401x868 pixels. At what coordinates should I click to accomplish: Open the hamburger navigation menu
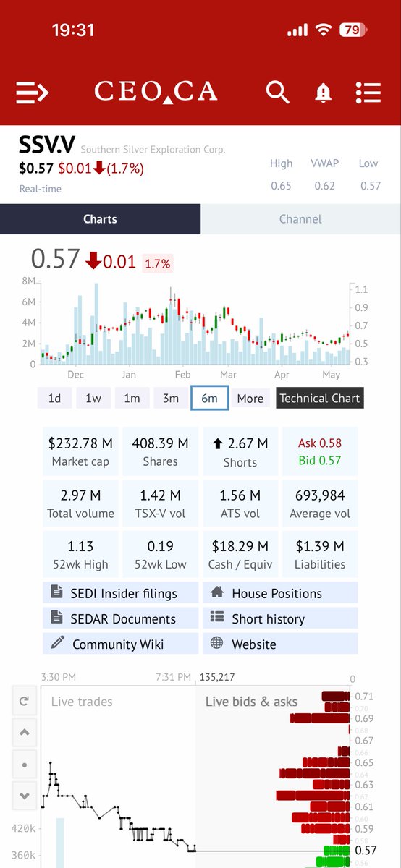coord(33,92)
